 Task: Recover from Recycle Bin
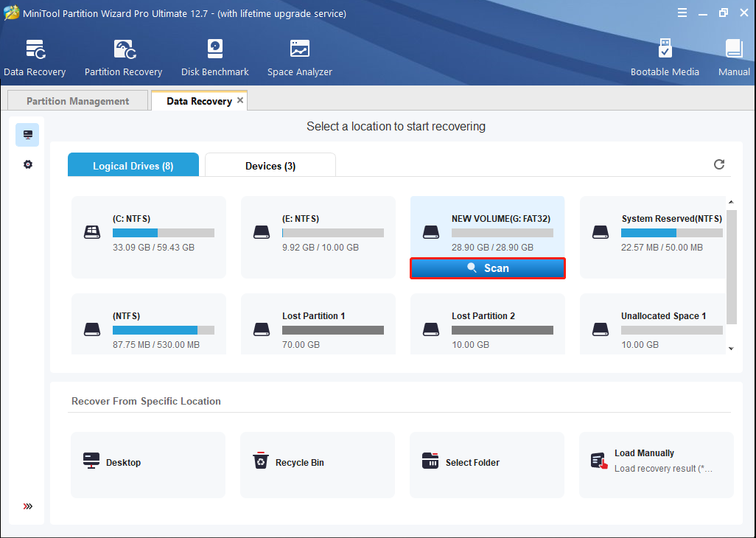coord(318,465)
